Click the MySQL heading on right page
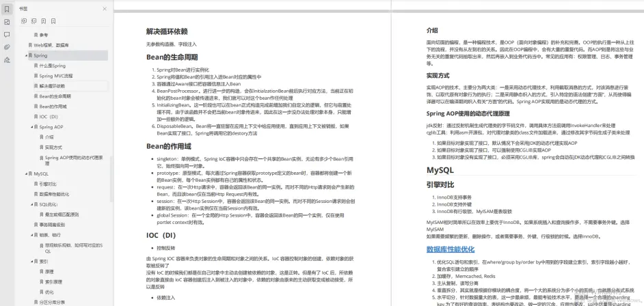The width and height of the screenshot is (644, 306). tap(440, 170)
